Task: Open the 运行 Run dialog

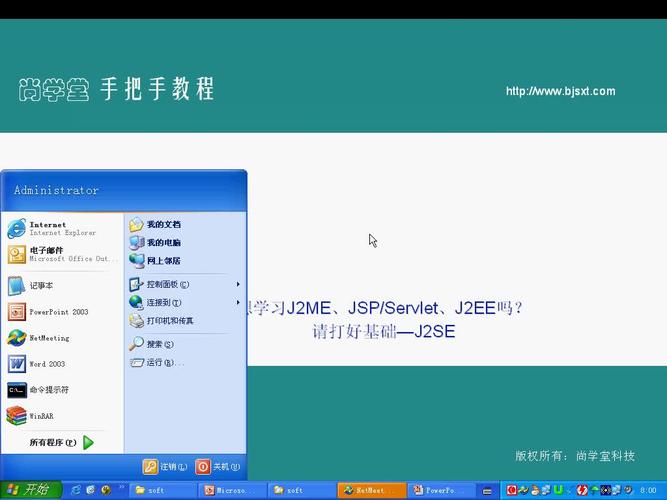Action: (x=185, y=363)
